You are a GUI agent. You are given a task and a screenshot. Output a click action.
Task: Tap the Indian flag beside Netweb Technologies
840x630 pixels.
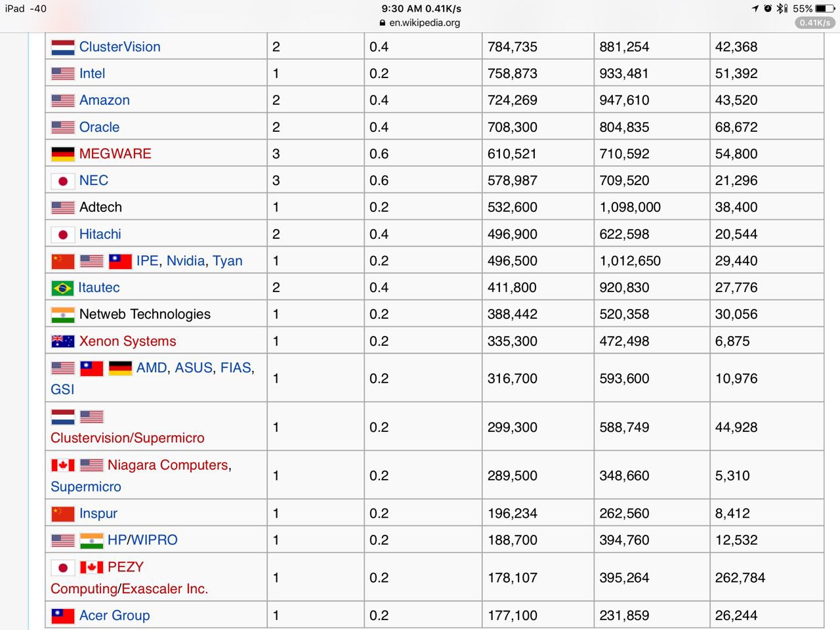pos(63,315)
